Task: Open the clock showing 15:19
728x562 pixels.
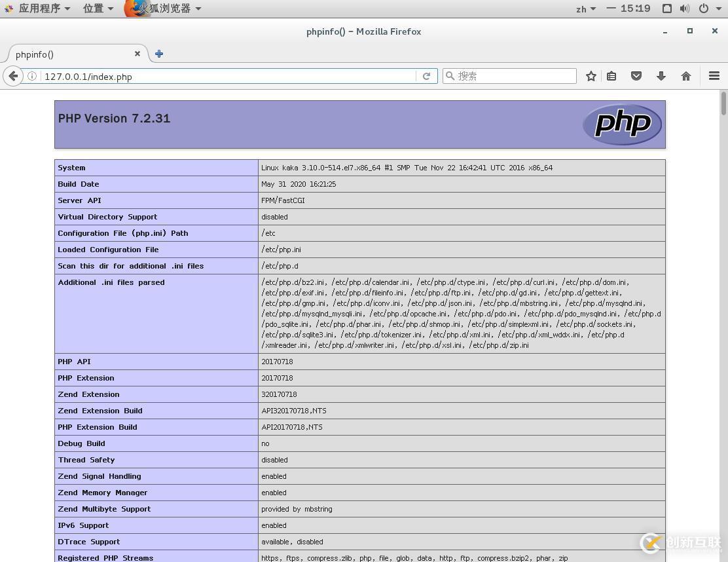Action: (628, 9)
